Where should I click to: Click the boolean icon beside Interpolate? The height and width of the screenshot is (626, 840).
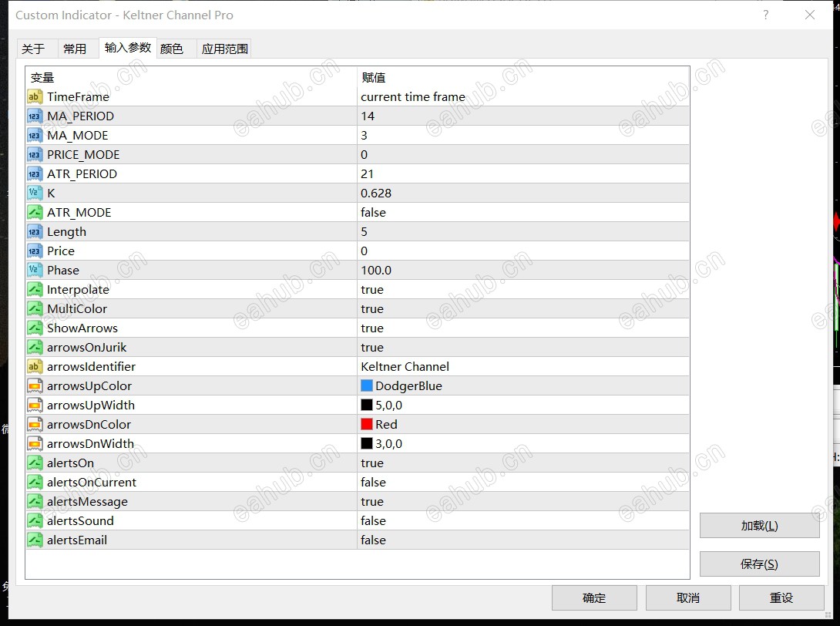(34, 289)
